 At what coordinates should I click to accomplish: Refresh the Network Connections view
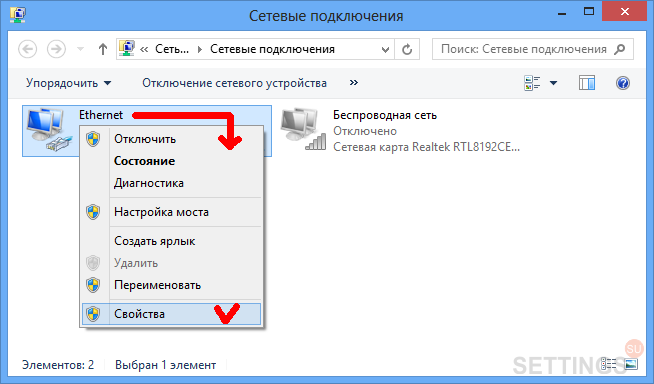(407, 50)
